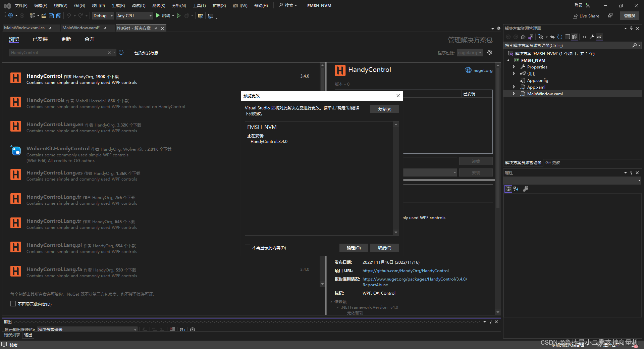Open the nuget.org package source dropdown
The width and height of the screenshot is (644, 349).
pyautogui.click(x=470, y=53)
